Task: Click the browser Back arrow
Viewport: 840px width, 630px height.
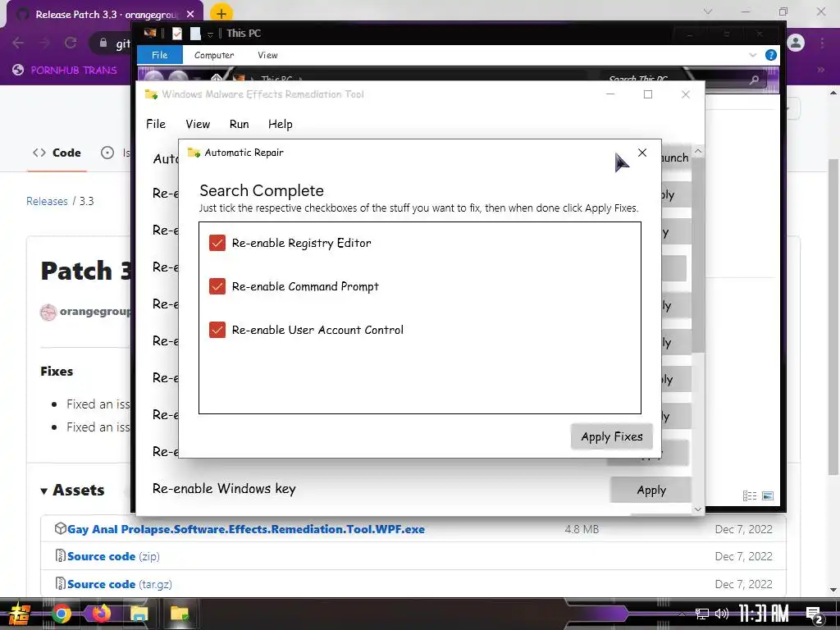Action: point(18,43)
